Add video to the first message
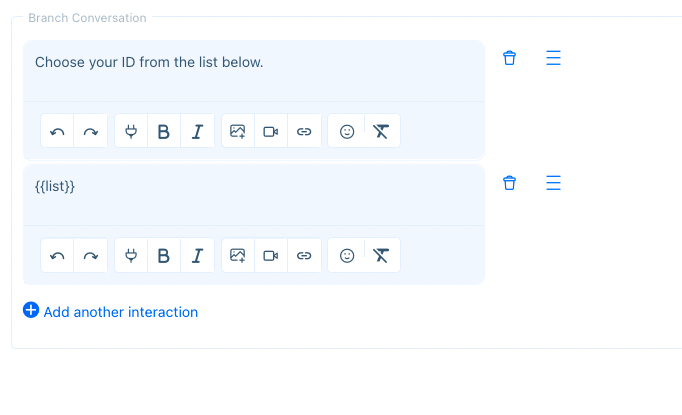Image resolution: width=682 pixels, height=415 pixels. point(271,131)
